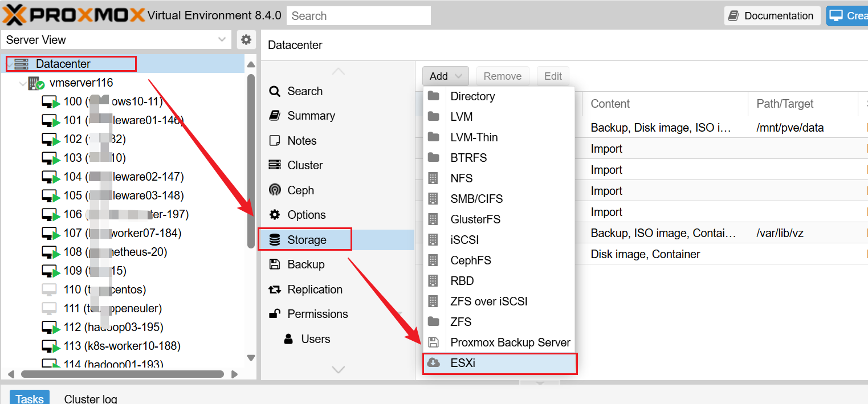This screenshot has width=868, height=404.
Task: Click the Users person icon
Action: (288, 339)
